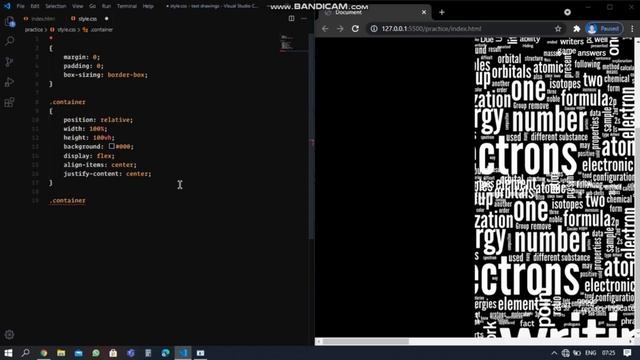Viewport: 640px width, 360px height.
Task: Open the Selection menu in VS Code
Action: (56, 6)
